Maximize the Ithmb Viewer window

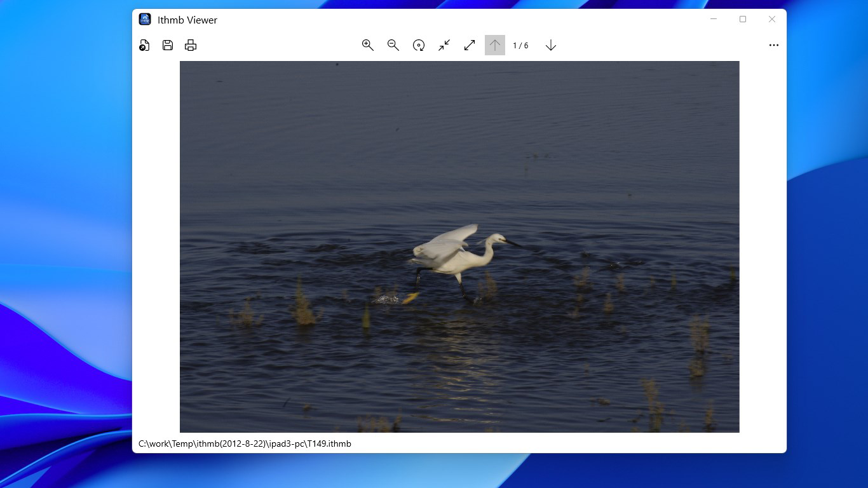coord(742,19)
